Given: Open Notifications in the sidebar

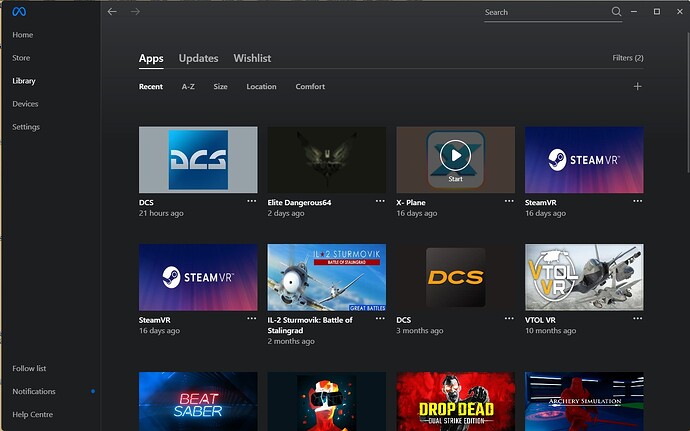Looking at the screenshot, I should point(34,391).
